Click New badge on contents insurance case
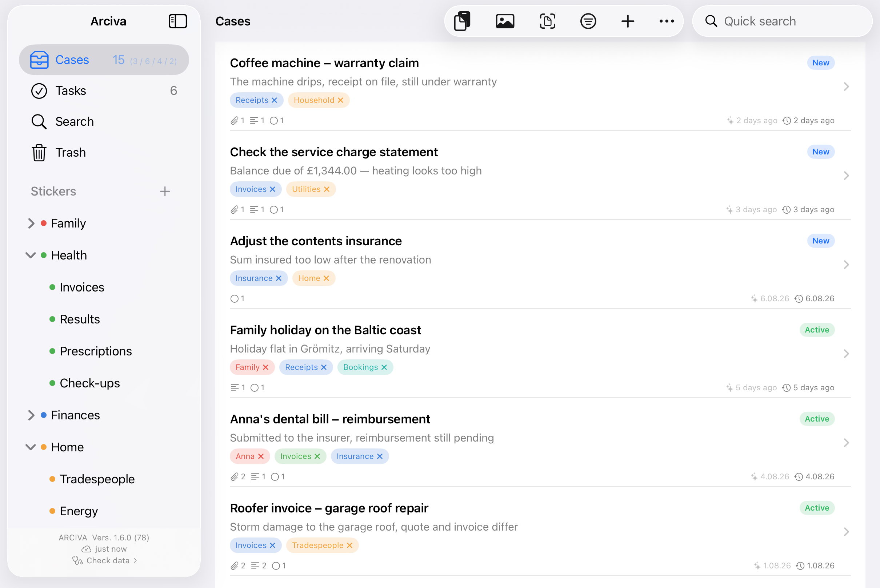The height and width of the screenshot is (588, 880). click(x=821, y=241)
